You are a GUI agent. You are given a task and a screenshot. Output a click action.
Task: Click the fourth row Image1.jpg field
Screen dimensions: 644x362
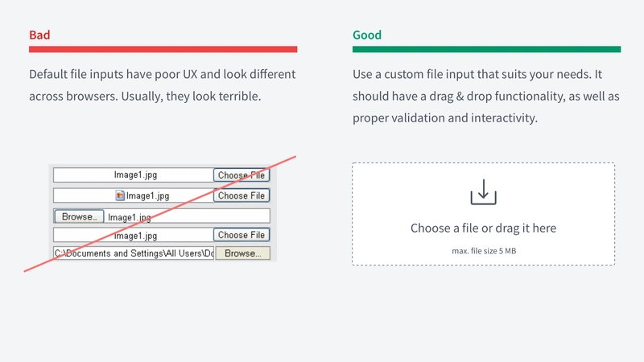[133, 235]
